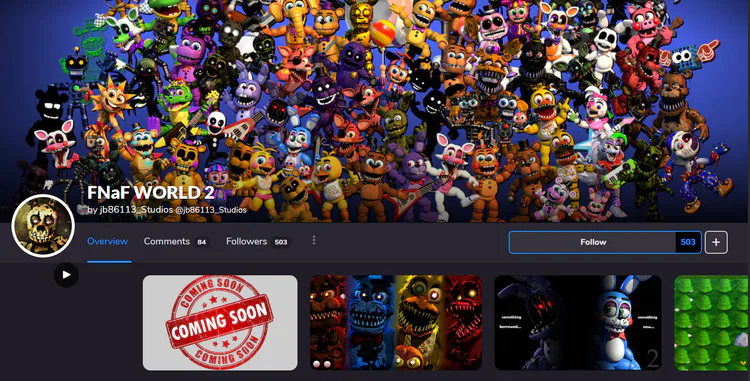
Task: Open the green trees map thumbnail
Action: [x=712, y=322]
